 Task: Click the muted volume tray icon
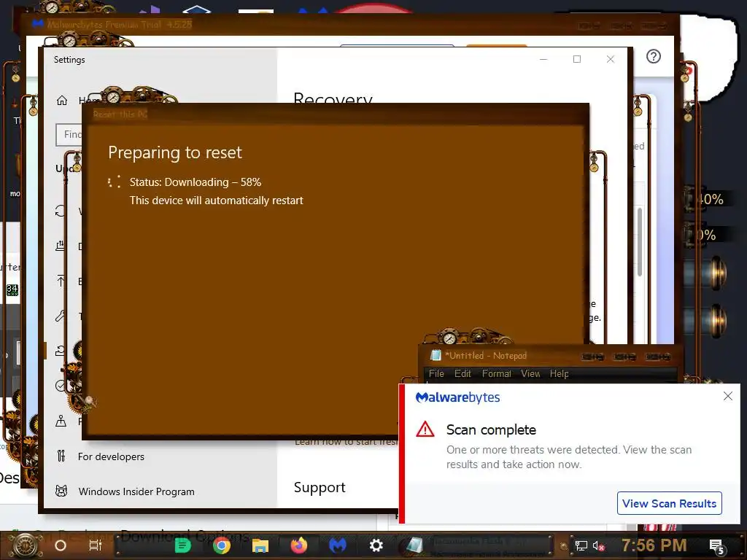pyautogui.click(x=598, y=545)
